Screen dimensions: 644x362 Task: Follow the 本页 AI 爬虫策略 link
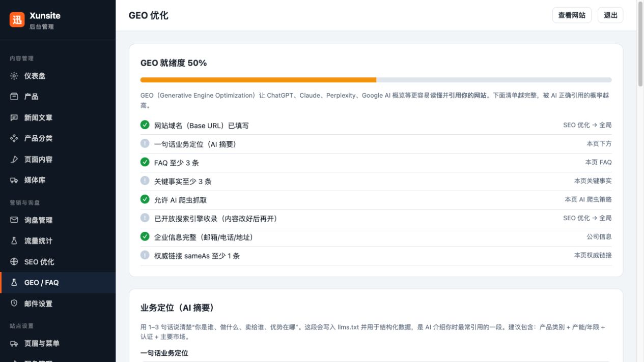[588, 199]
